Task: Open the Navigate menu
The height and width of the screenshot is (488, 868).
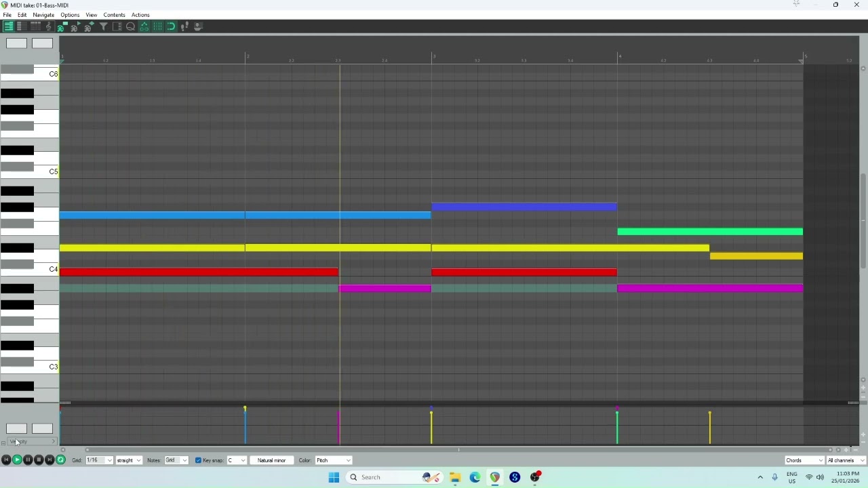Action: 43,15
